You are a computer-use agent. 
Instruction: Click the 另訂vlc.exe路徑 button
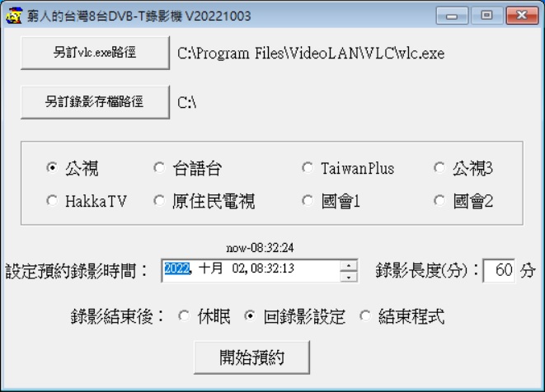tap(96, 53)
